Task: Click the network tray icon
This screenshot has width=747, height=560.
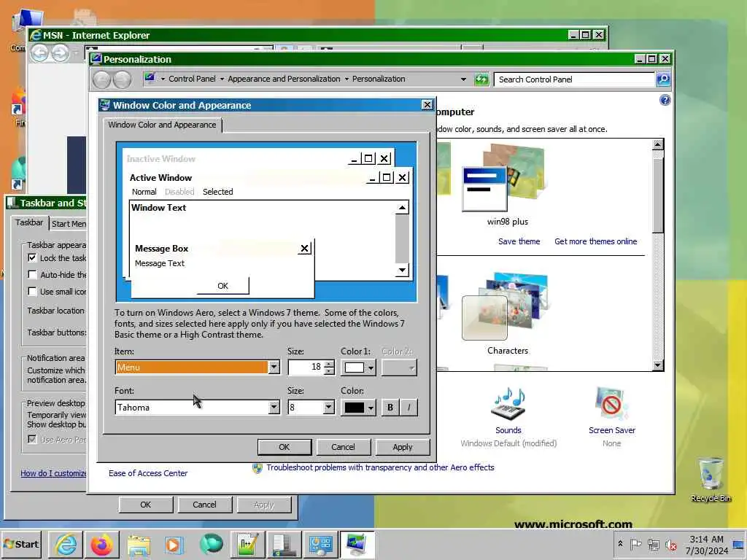Action: [x=654, y=544]
